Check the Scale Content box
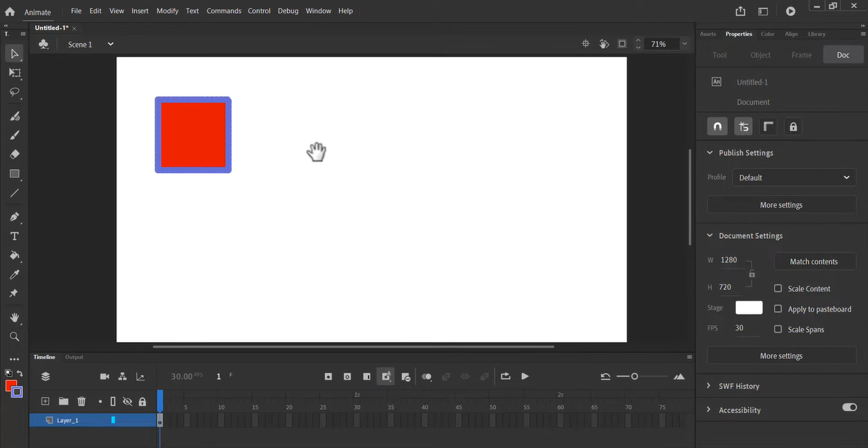The image size is (868, 448). pos(778,288)
